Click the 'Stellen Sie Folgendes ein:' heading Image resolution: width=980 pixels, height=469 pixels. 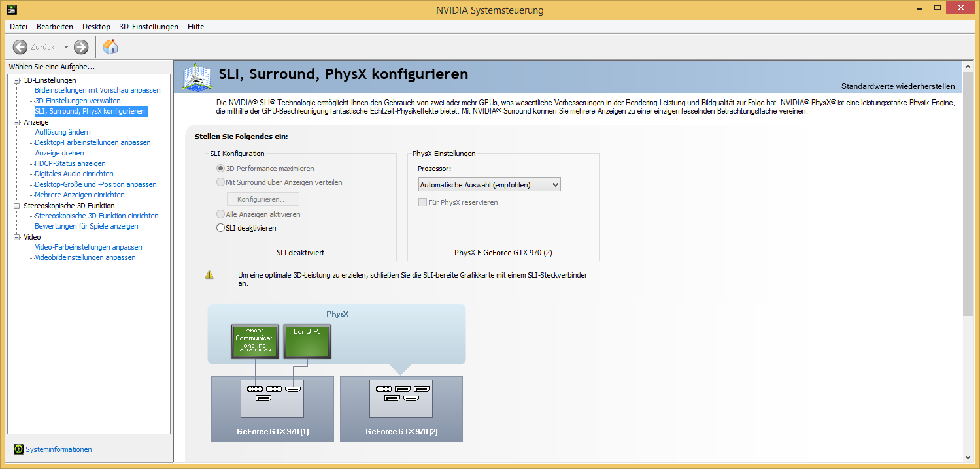tap(241, 137)
